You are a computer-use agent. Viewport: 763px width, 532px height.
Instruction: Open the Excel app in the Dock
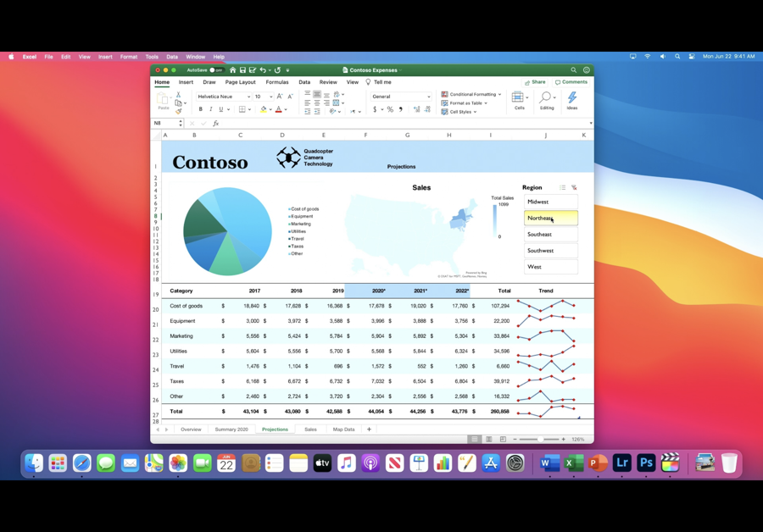(x=574, y=463)
